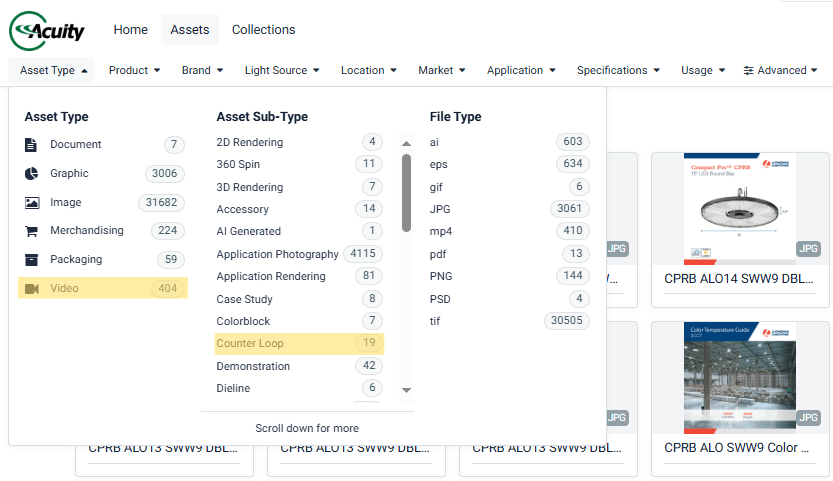Click the Advanced filter sliders icon

[x=749, y=71]
